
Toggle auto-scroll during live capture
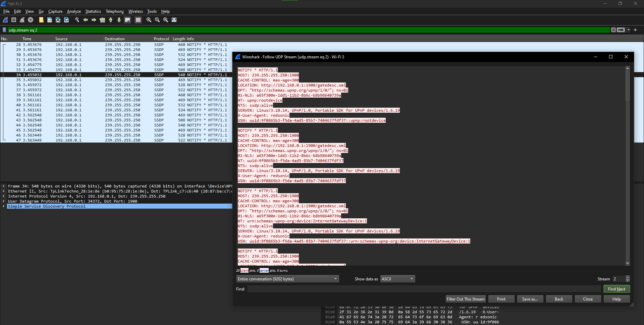click(127, 20)
